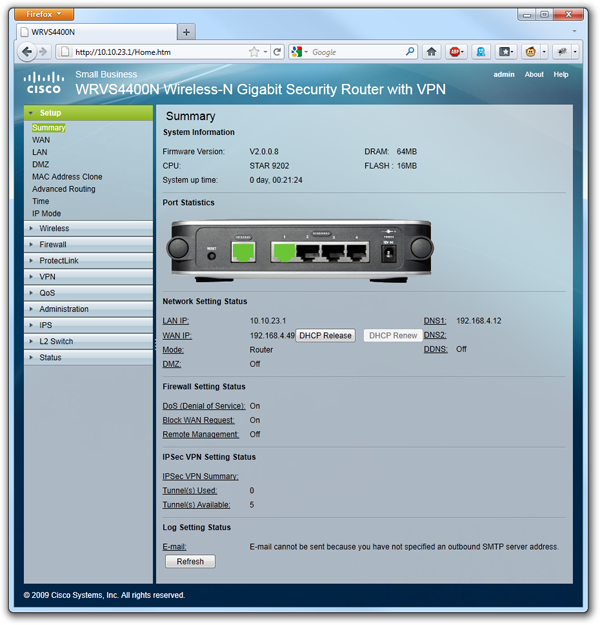Image resolution: width=600 pixels, height=625 pixels.
Task: Click the blue character toolbar icon
Action: (x=481, y=52)
